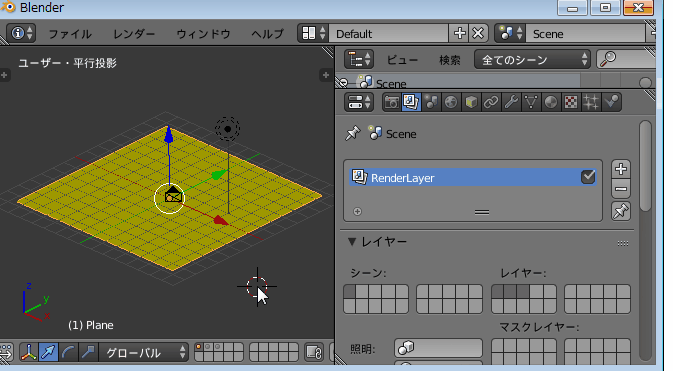Select the translate manipulator arrow icon

pyautogui.click(x=48, y=353)
